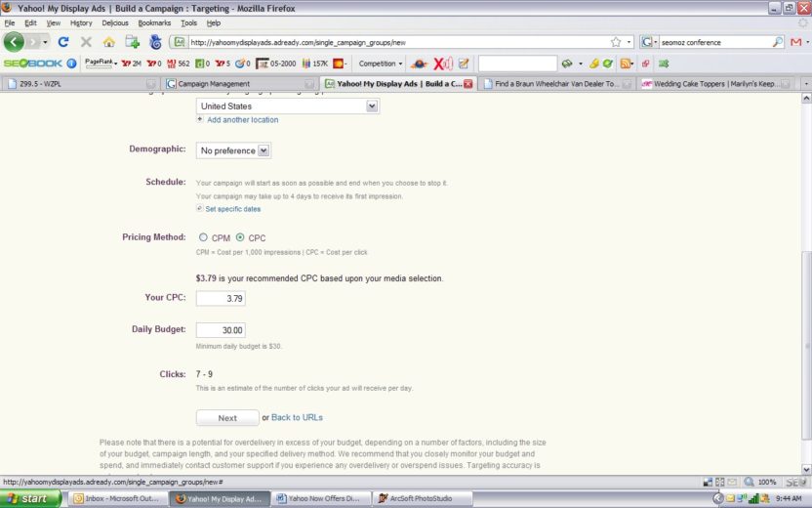Open the back history dropdown arrow
The image size is (812, 508).
pos(45,42)
